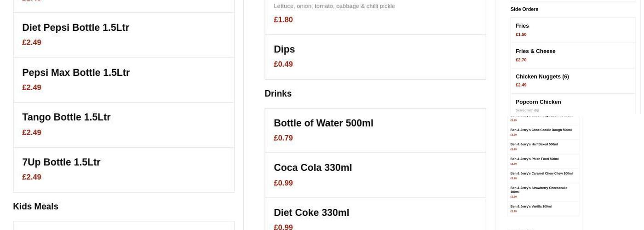Add Pepsi Max Bottle 1.5Ltr to order
The width and height of the screenshot is (644, 230).
point(123,80)
